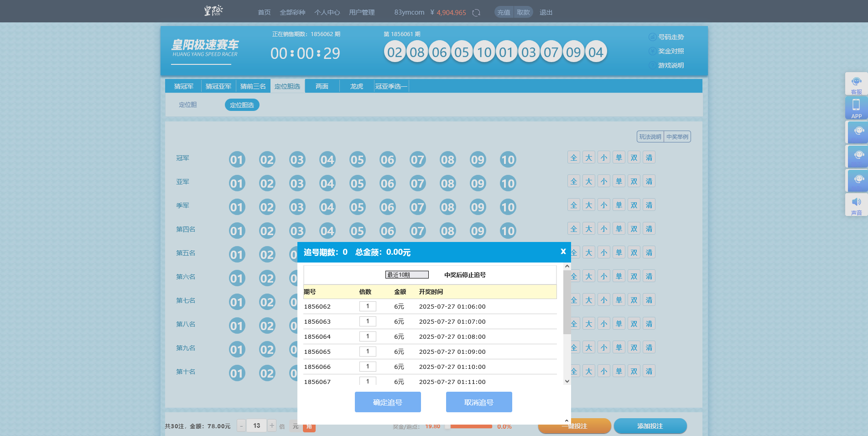The width and height of the screenshot is (868, 436).
Task: Select ball 02 in the 第九名 row
Action: pyautogui.click(x=267, y=350)
